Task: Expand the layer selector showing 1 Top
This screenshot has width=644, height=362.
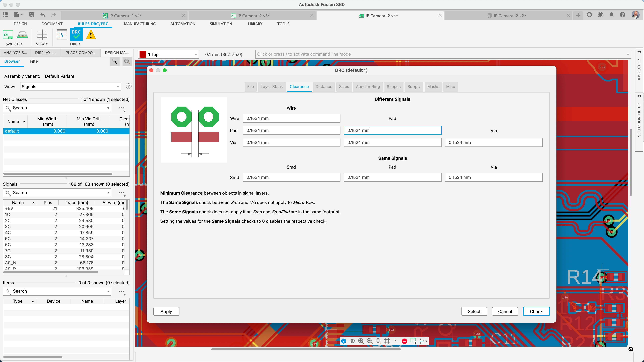Action: click(196, 54)
